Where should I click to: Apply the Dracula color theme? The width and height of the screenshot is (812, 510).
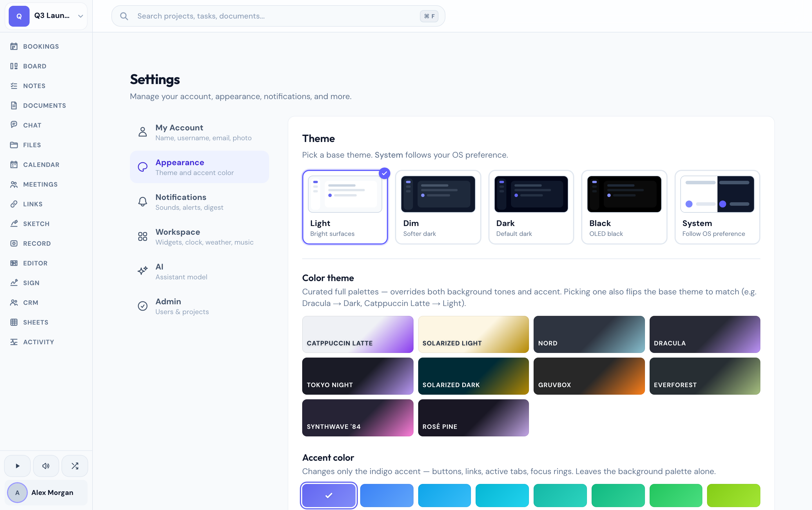[x=705, y=334]
